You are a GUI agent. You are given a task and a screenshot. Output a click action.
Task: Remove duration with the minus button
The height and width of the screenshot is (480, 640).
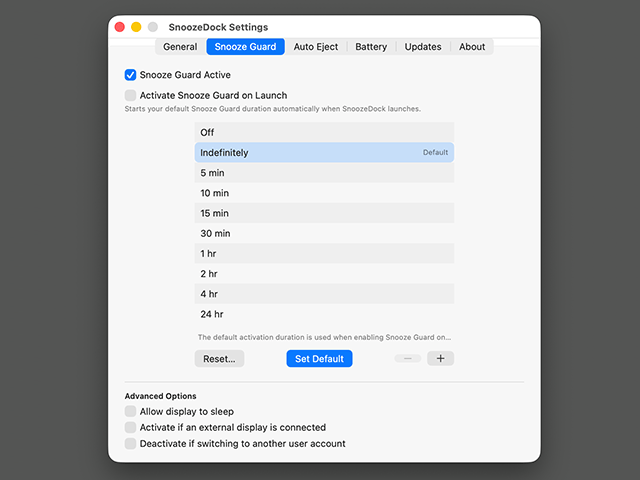click(x=408, y=358)
